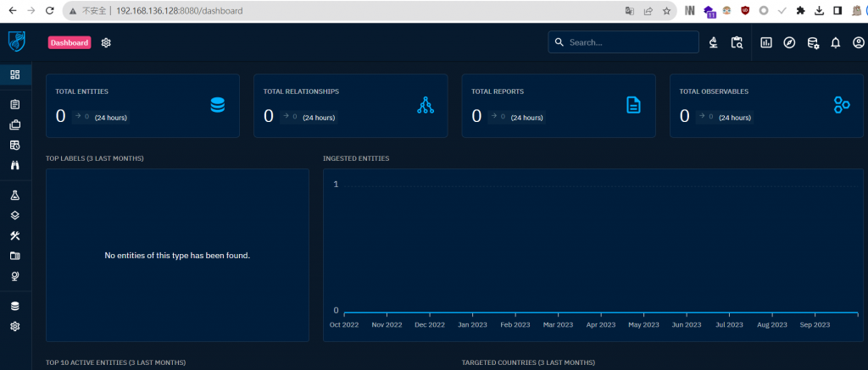Click the Total Reports document icon

click(633, 105)
